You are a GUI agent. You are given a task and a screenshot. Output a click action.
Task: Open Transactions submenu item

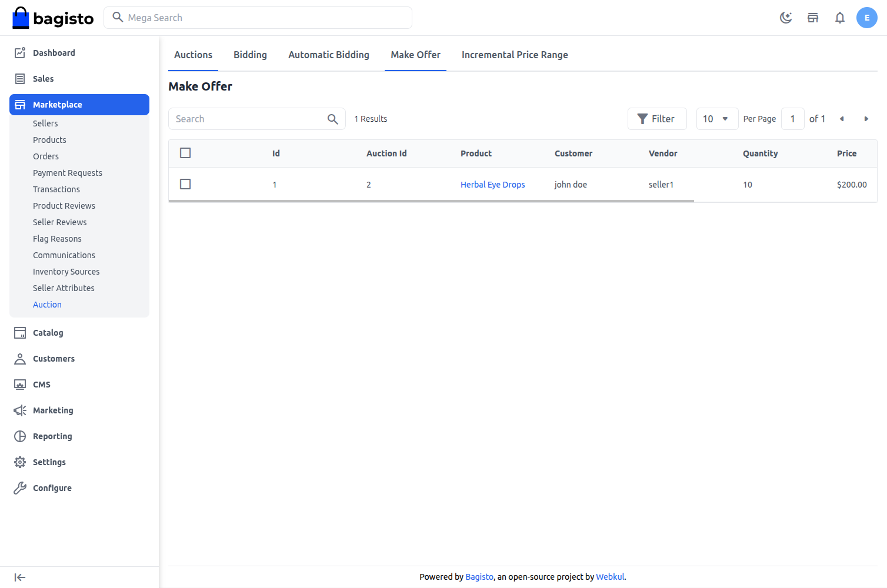tap(56, 189)
